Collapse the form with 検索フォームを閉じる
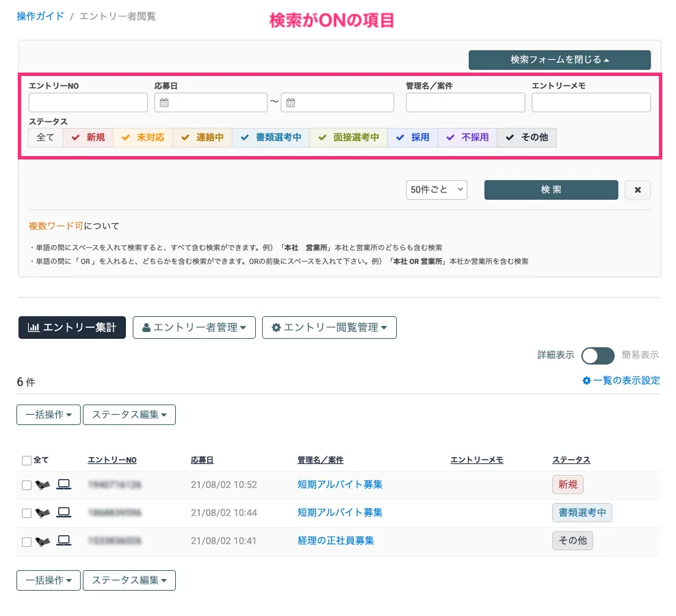 [559, 60]
